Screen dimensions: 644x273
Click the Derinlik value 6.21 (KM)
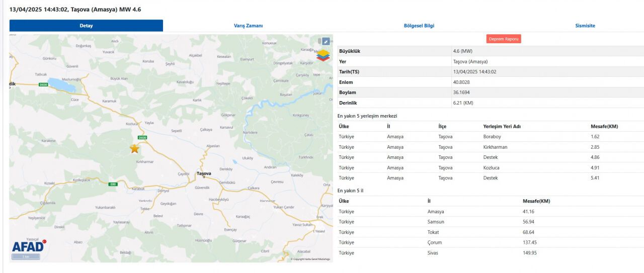[x=463, y=103]
